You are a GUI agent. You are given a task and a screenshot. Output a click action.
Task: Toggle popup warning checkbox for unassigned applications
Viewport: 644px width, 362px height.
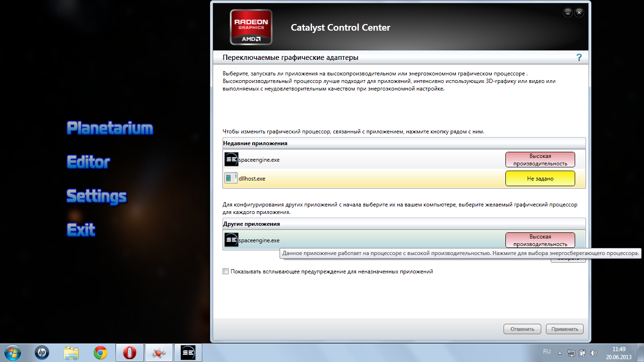pyautogui.click(x=225, y=271)
